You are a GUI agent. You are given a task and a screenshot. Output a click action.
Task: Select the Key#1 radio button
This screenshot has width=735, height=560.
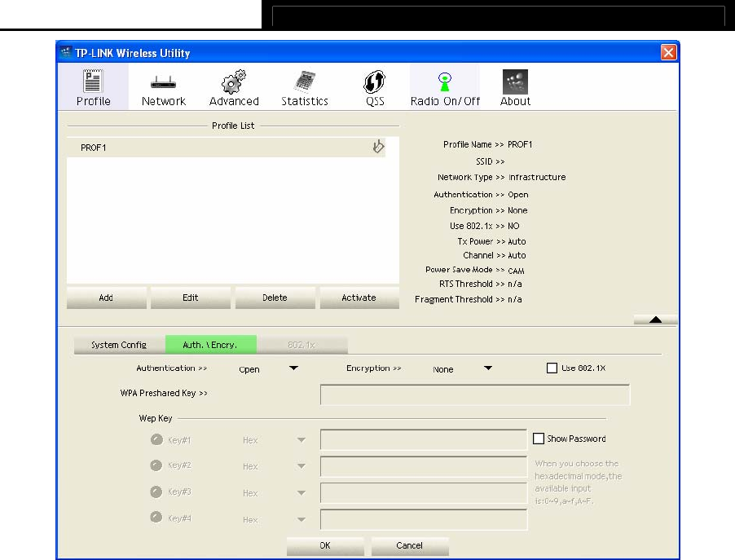[156, 439]
